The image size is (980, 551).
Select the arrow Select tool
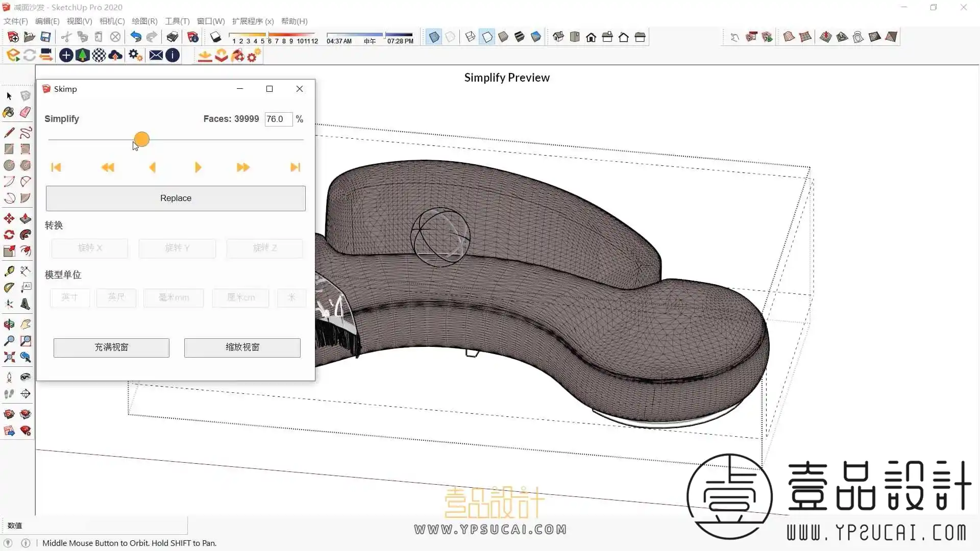9,96
